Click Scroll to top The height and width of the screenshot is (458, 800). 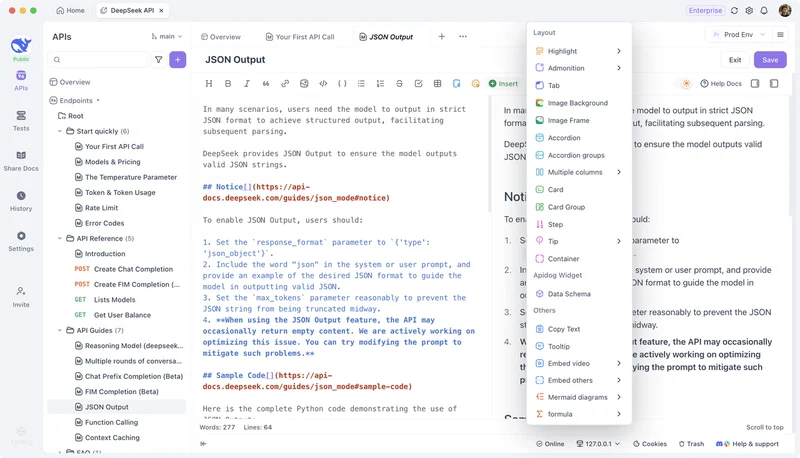click(764, 427)
